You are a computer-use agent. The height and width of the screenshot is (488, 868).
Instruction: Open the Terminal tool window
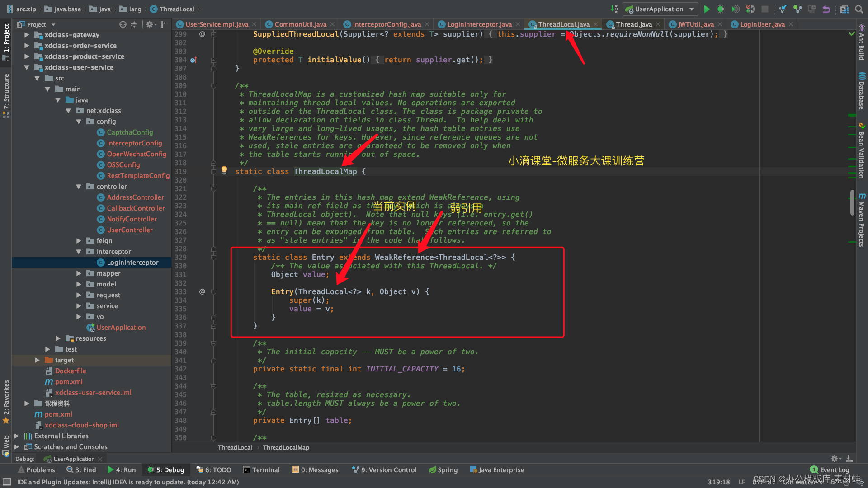tap(262, 470)
